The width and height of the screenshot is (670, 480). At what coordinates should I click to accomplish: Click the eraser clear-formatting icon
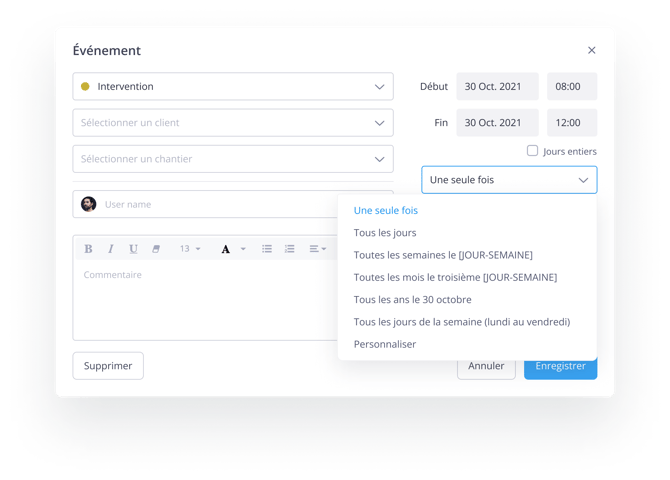pos(156,249)
